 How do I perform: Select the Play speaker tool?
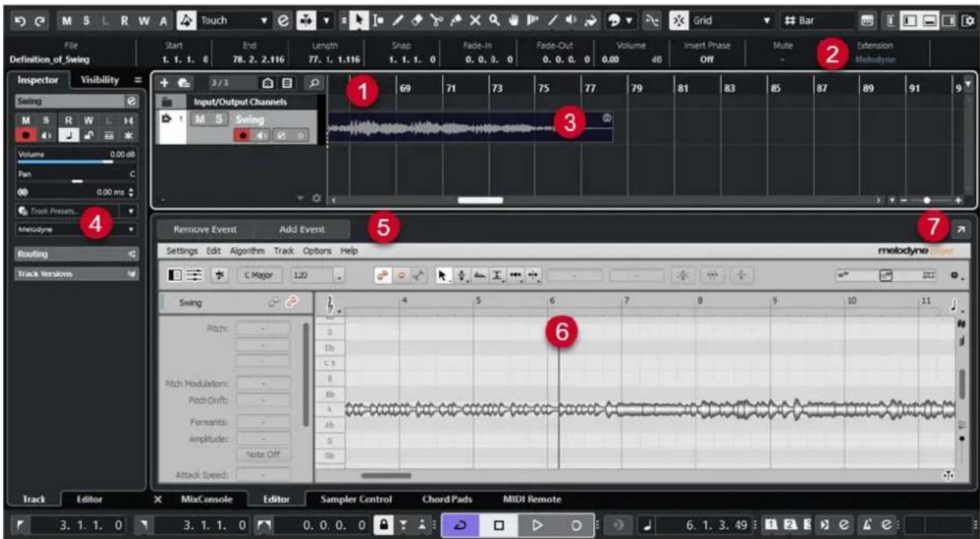point(570,20)
